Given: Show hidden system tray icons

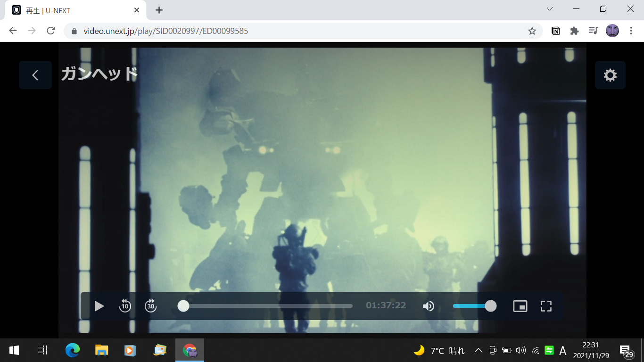Looking at the screenshot, I should [478, 350].
